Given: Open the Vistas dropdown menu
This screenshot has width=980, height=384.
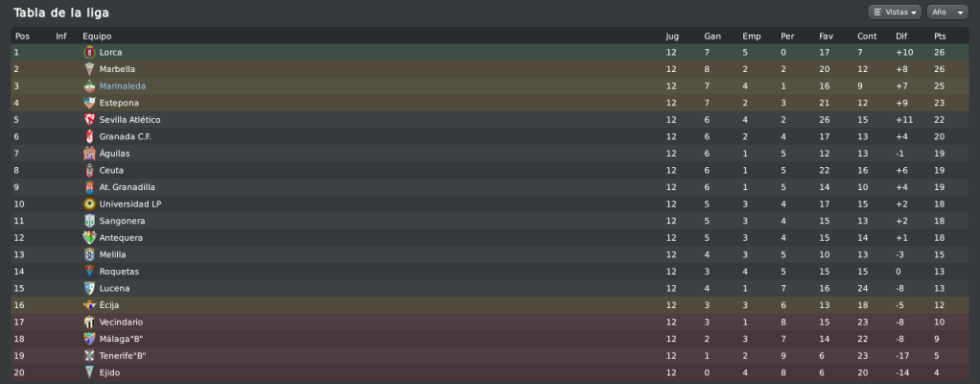Looking at the screenshot, I should point(894,12).
